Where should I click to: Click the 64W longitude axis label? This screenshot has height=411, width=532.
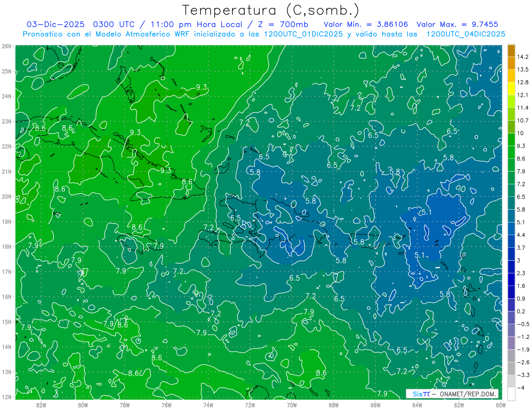click(x=417, y=405)
